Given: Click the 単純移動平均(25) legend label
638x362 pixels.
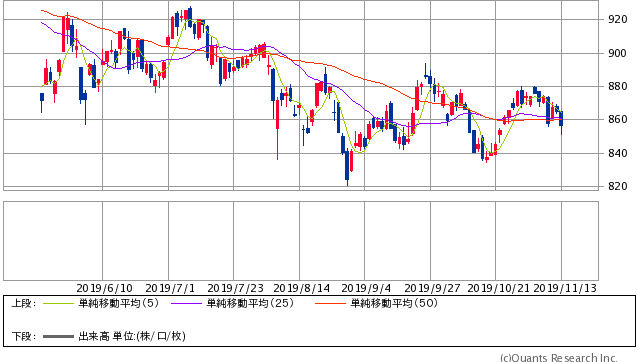Looking at the screenshot, I should [x=250, y=303].
